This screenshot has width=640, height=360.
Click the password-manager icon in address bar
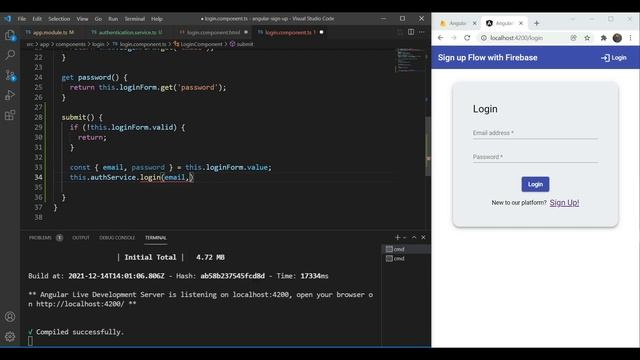(x=573, y=38)
